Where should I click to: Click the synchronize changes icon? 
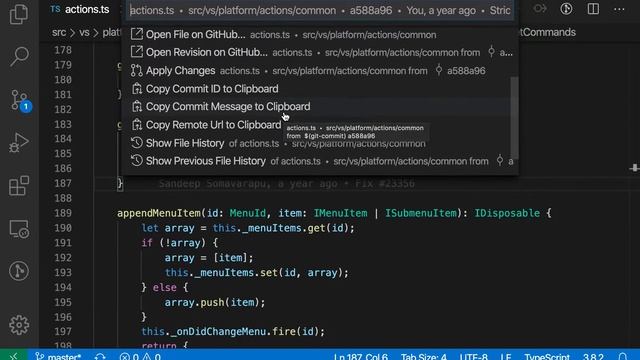[x=100, y=356]
